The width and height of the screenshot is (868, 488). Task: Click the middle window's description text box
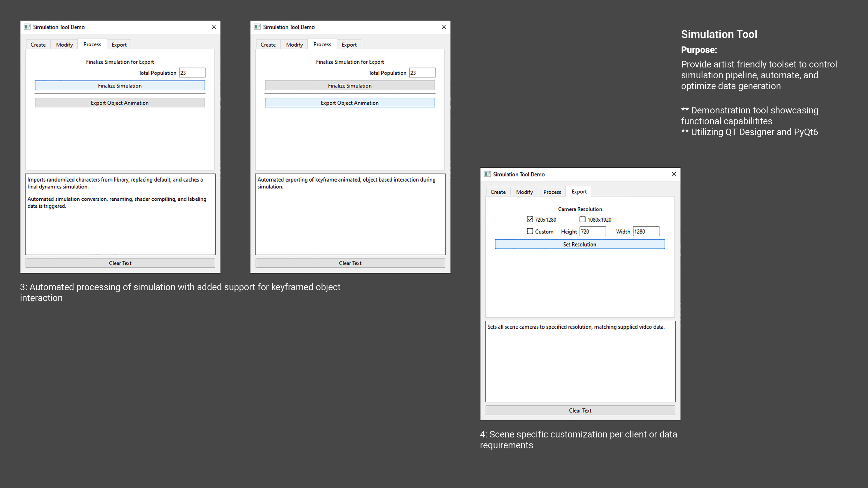click(x=350, y=214)
